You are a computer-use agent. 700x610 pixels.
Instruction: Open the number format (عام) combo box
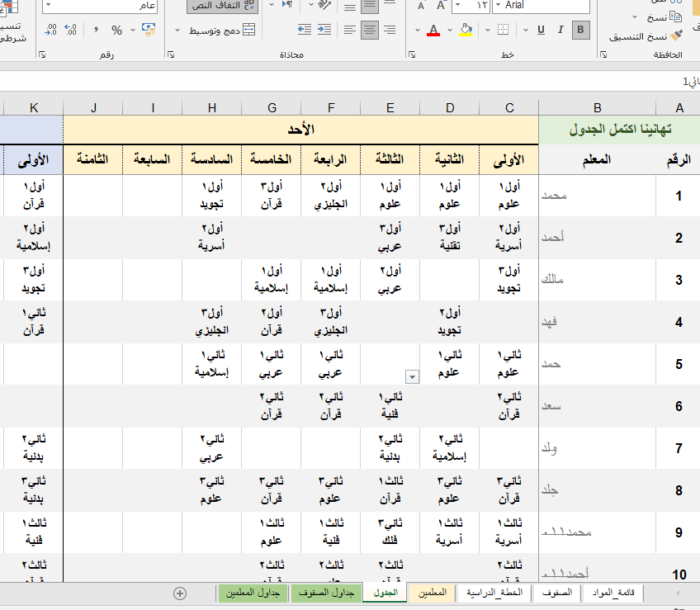(x=100, y=7)
